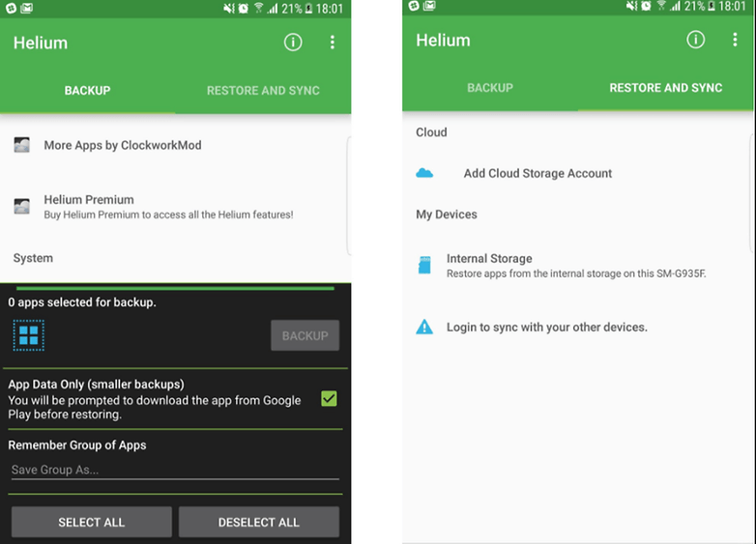756x544 pixels.
Task: Tap 0 apps selected for backup text
Action: click(x=82, y=302)
